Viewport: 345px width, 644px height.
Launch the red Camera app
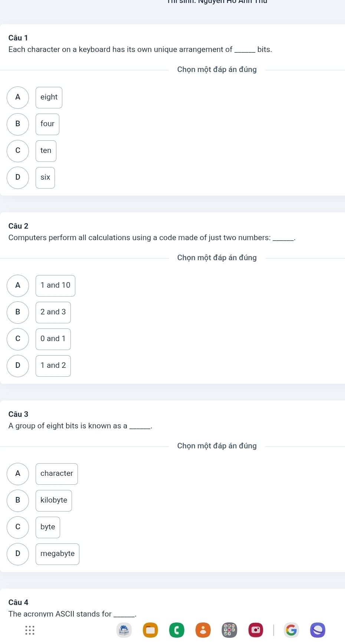click(255, 630)
